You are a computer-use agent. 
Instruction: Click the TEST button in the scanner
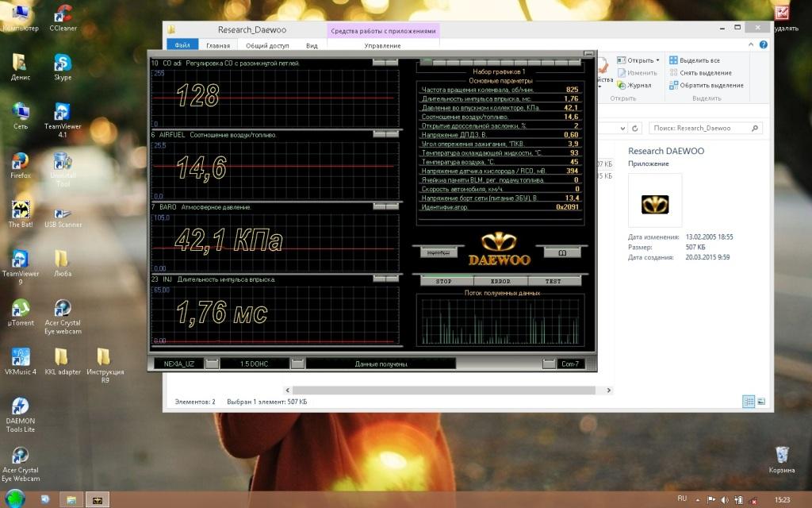pos(553,281)
